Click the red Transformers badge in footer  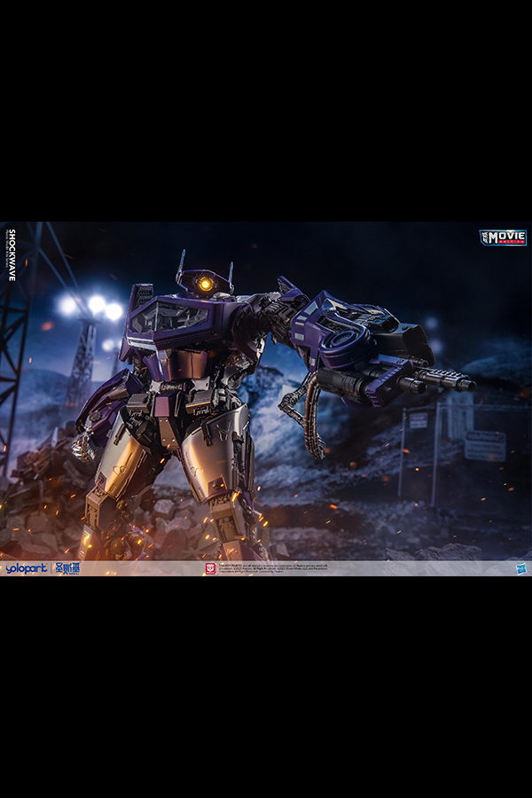(210, 568)
